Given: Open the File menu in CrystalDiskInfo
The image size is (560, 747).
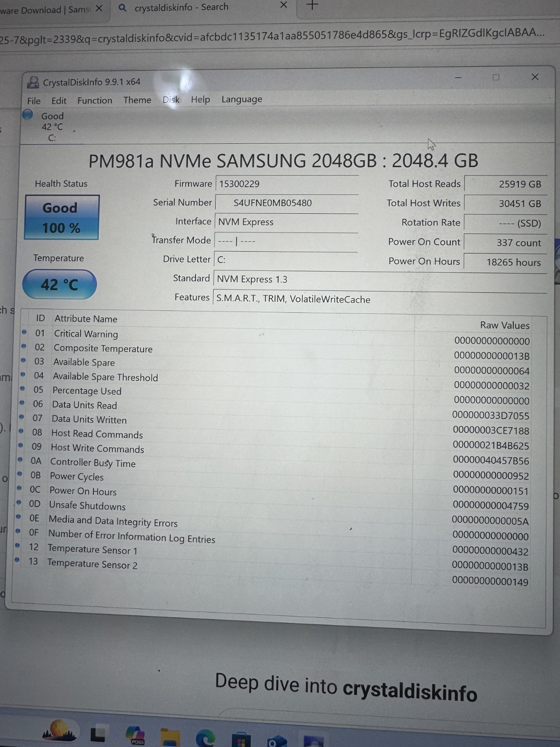Looking at the screenshot, I should coord(34,101).
